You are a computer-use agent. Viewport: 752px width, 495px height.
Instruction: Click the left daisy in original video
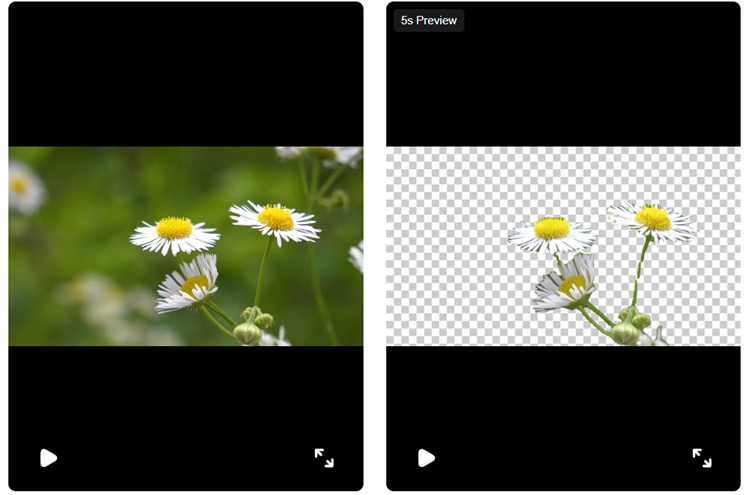[x=175, y=234]
